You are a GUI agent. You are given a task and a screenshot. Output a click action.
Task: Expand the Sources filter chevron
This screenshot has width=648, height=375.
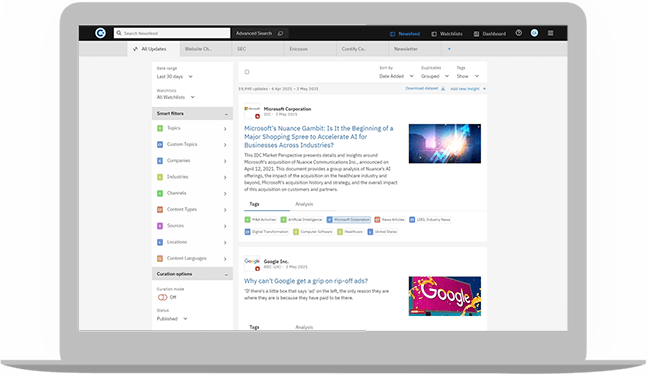pos(225,226)
